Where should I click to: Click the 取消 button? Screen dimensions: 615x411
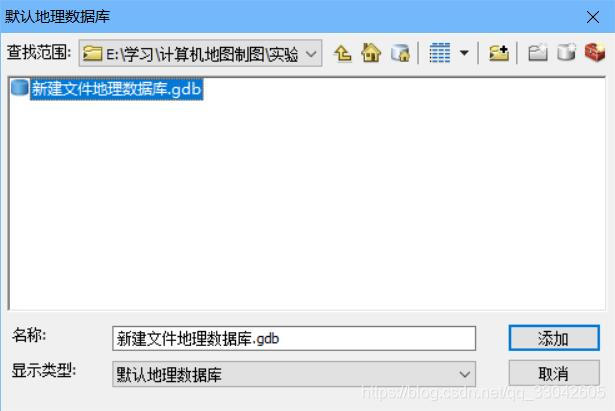[554, 373]
